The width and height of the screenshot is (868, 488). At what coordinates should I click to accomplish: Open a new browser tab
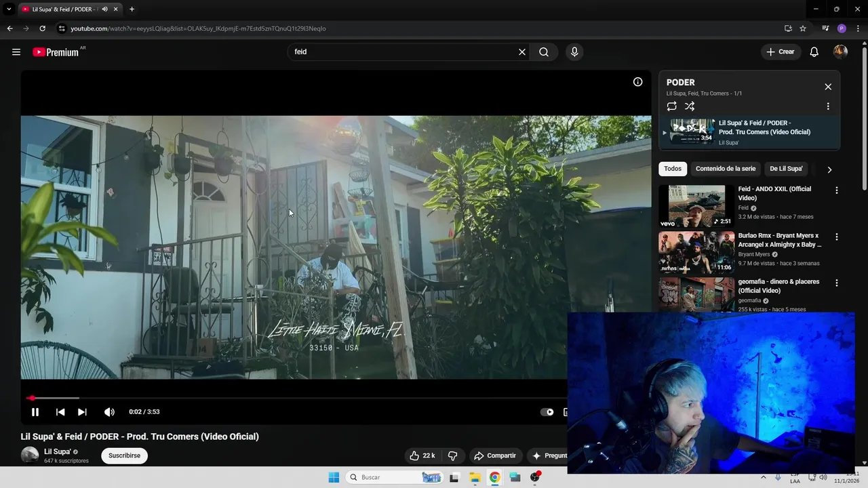pyautogui.click(x=132, y=9)
